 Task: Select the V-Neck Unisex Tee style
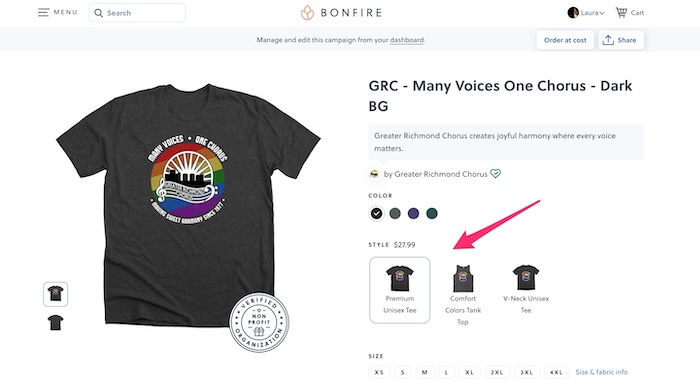tap(526, 291)
